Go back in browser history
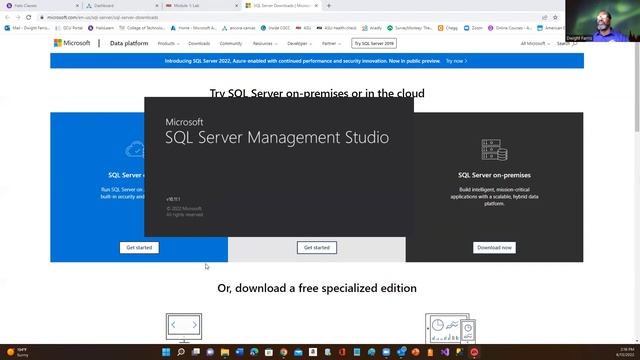 [x=7, y=18]
